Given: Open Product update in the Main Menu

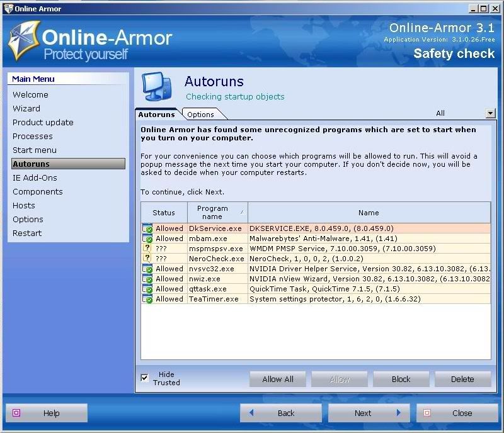Looking at the screenshot, I should pos(43,122).
